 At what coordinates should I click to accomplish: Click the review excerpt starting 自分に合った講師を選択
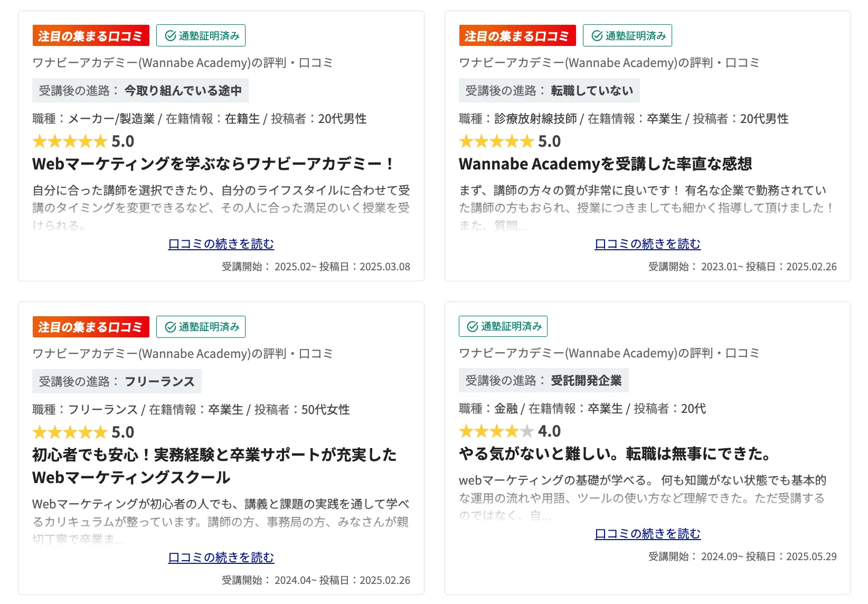221,207
